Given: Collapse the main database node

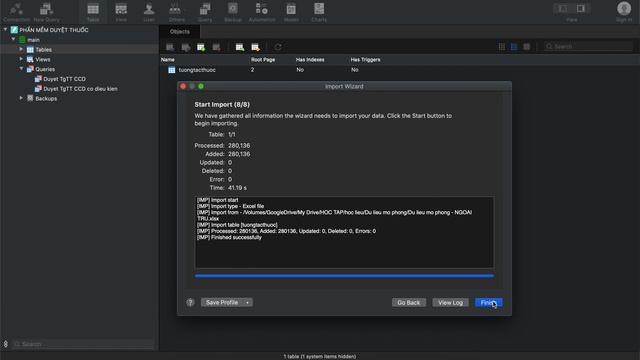Looking at the screenshot, I should pos(13,39).
